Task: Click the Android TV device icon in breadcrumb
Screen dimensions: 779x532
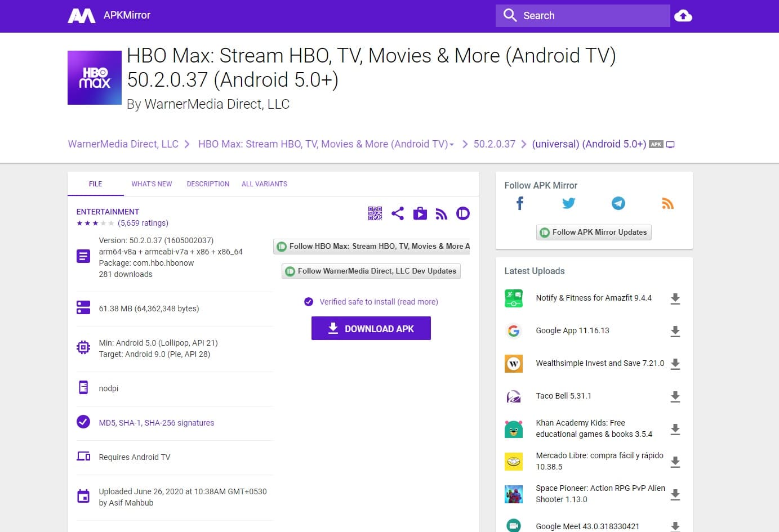Action: point(670,145)
